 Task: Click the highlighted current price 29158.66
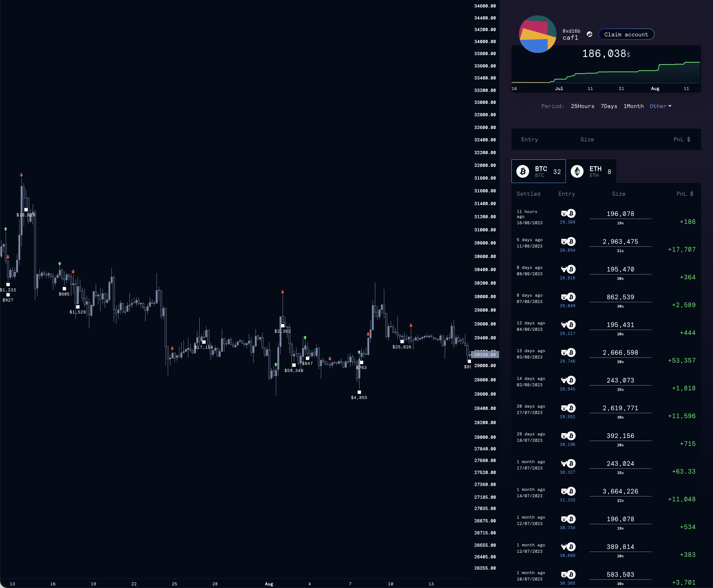[x=485, y=354]
